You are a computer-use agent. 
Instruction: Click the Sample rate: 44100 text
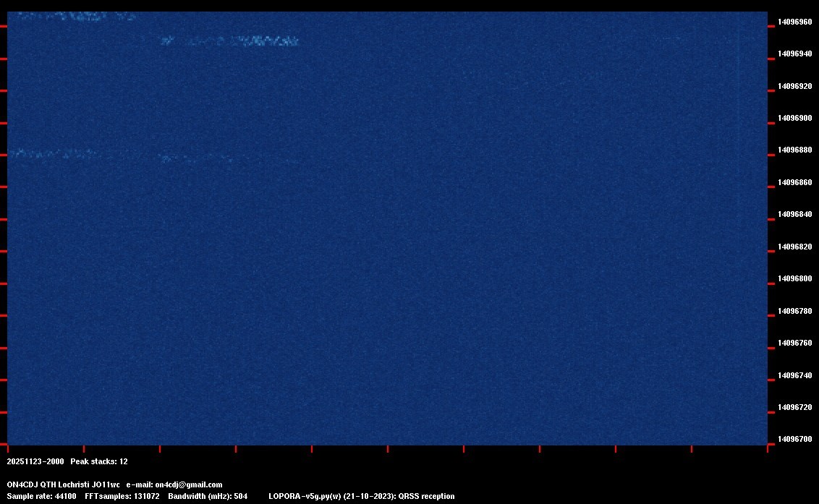41,496
